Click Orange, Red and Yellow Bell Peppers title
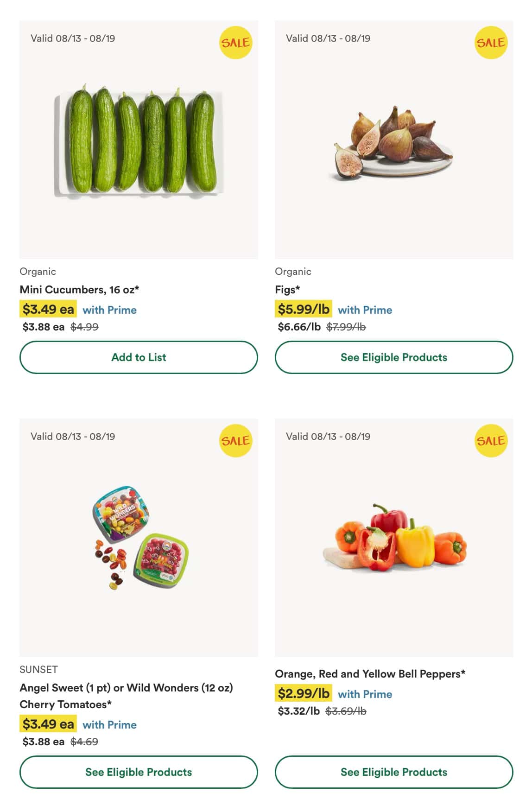Image resolution: width=532 pixels, height=812 pixels. tap(370, 674)
